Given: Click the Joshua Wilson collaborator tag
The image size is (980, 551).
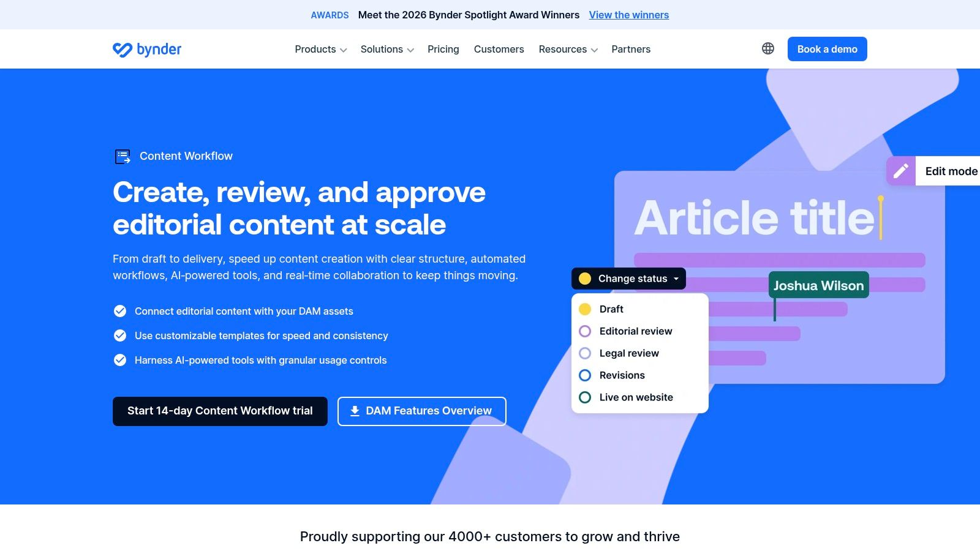Looking at the screenshot, I should (819, 285).
